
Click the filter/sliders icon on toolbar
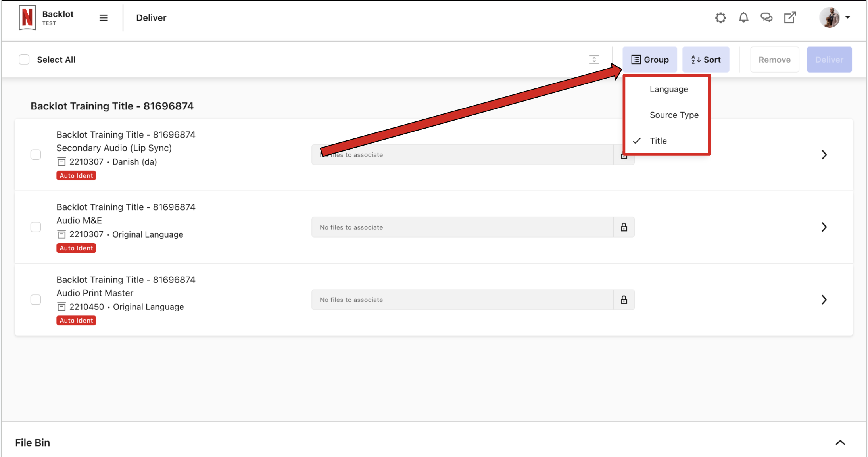pos(593,59)
